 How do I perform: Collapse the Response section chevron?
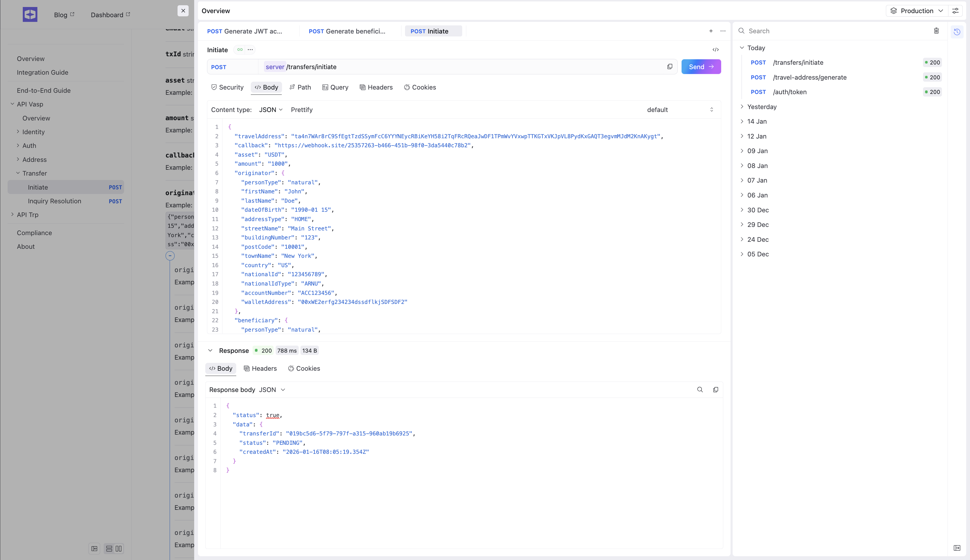click(x=210, y=350)
